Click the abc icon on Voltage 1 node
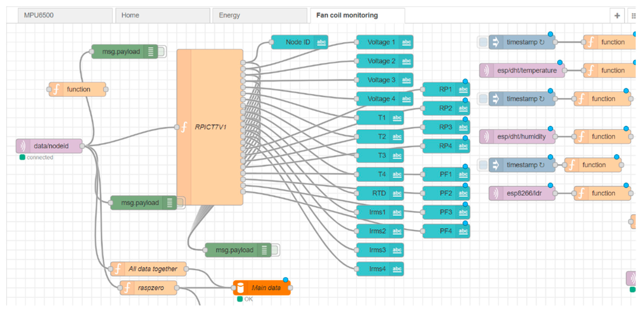The image size is (644, 314). [406, 42]
